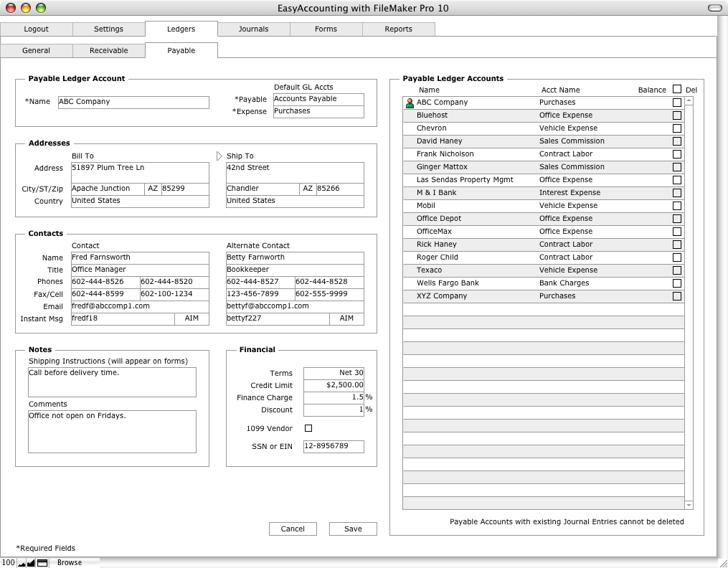The width and height of the screenshot is (728, 568).
Task: Open the Logout tab
Action: click(36, 29)
